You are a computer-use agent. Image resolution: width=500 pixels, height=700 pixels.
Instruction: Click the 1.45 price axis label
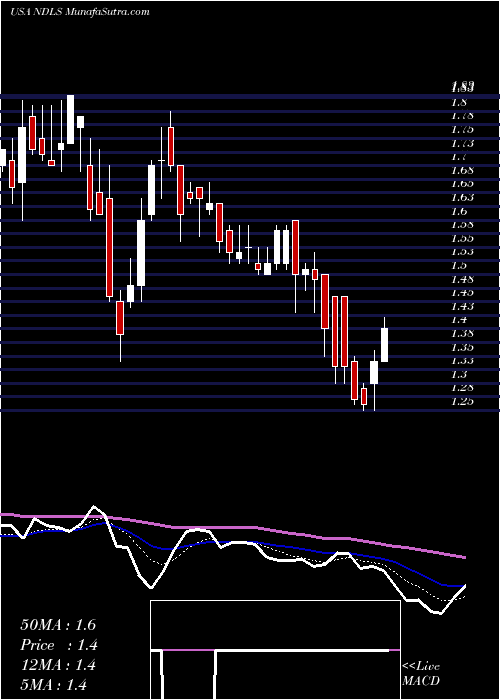[x=463, y=293]
